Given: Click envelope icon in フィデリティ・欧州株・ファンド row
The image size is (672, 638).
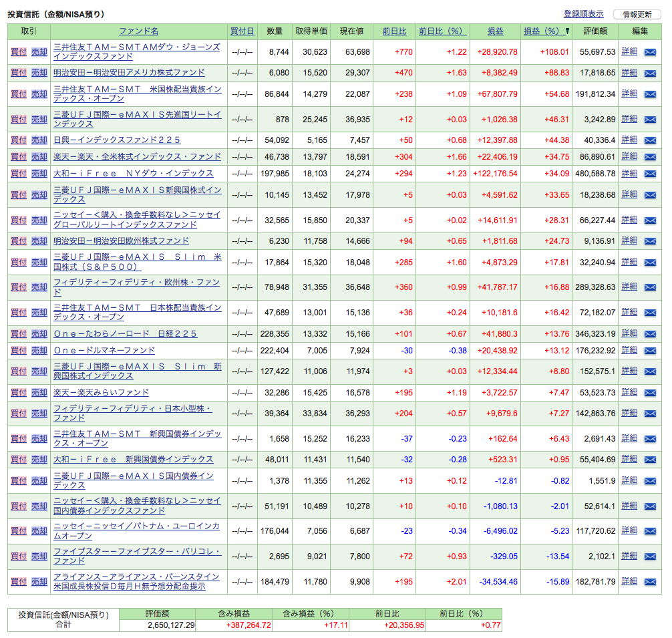Looking at the screenshot, I should click(650, 287).
